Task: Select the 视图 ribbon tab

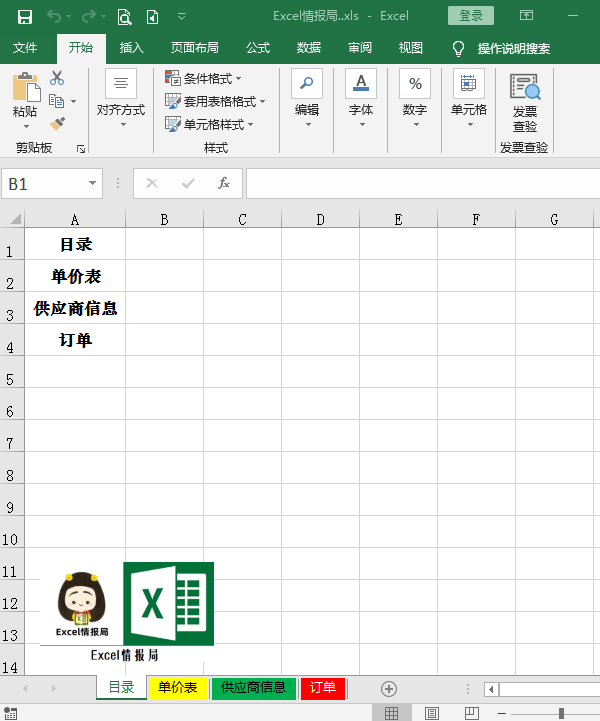Action: click(411, 48)
